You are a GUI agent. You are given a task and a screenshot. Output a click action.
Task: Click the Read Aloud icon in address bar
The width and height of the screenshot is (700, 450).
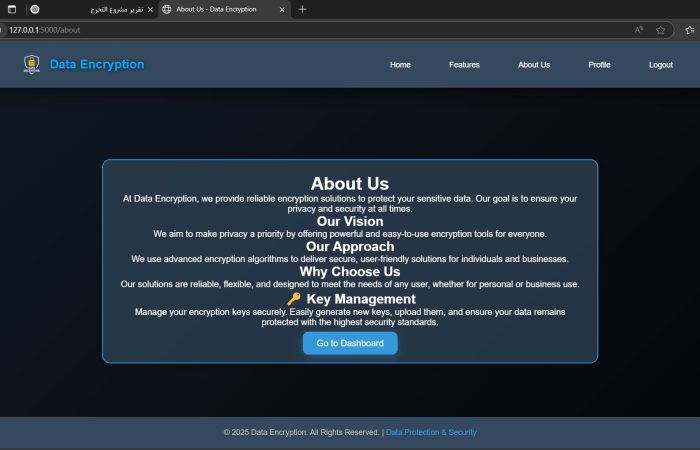click(x=638, y=30)
